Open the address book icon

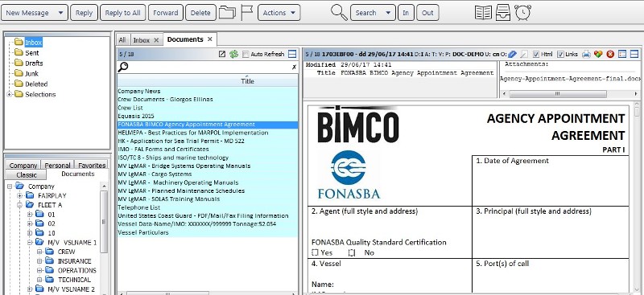pos(483,12)
